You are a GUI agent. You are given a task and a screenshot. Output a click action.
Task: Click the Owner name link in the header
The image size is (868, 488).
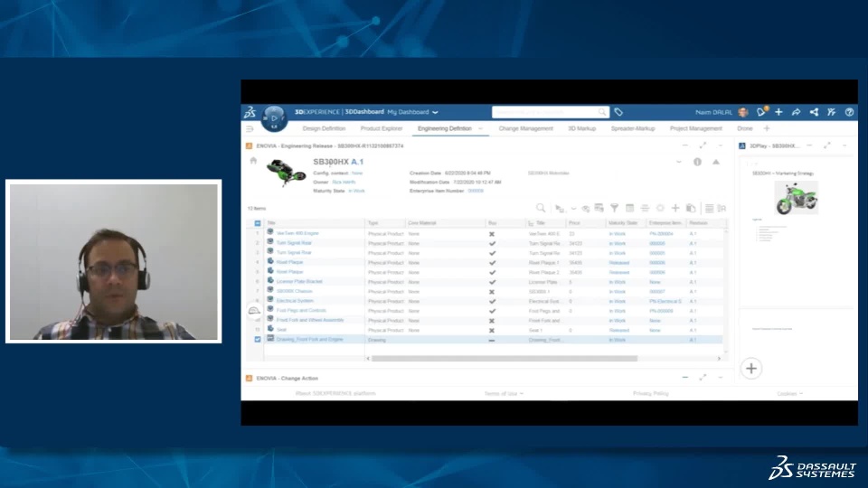pos(344,182)
